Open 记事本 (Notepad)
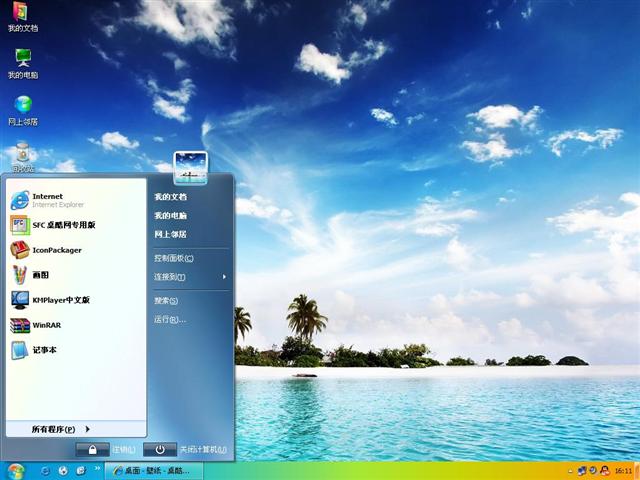The image size is (640, 480). pyautogui.click(x=44, y=350)
